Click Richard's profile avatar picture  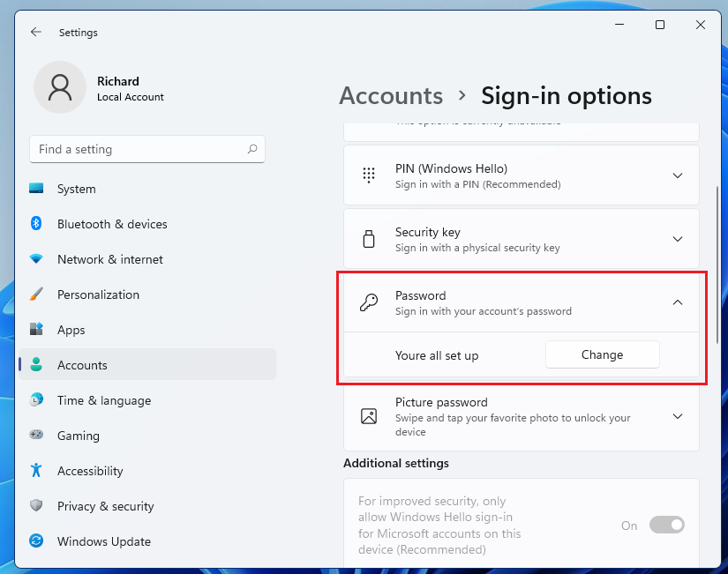tap(60, 88)
